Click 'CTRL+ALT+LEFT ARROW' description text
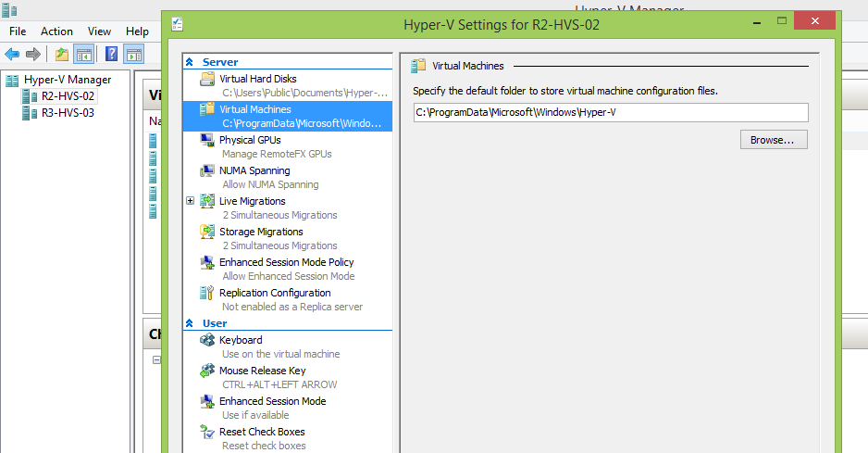Image resolution: width=868 pixels, height=453 pixels. [x=279, y=384]
